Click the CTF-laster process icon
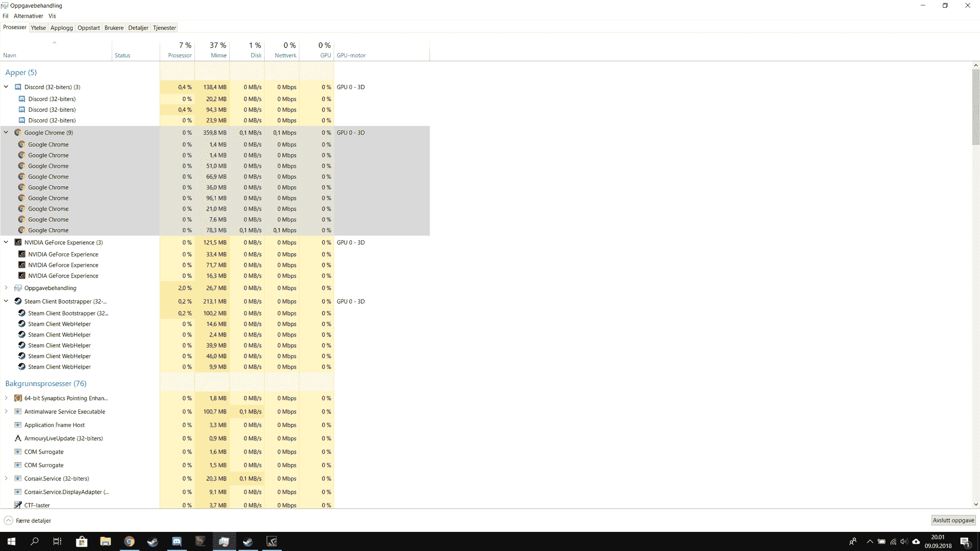The width and height of the screenshot is (980, 551). [18, 505]
